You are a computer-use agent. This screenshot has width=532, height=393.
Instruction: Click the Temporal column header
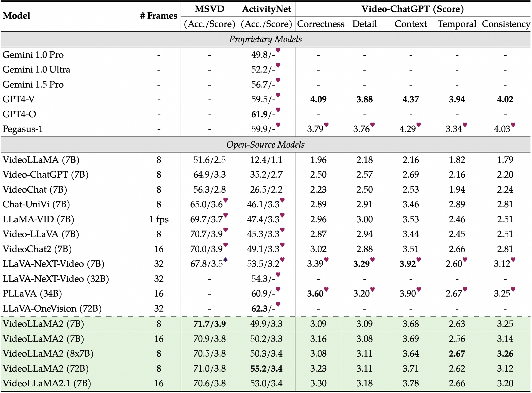pos(457,24)
